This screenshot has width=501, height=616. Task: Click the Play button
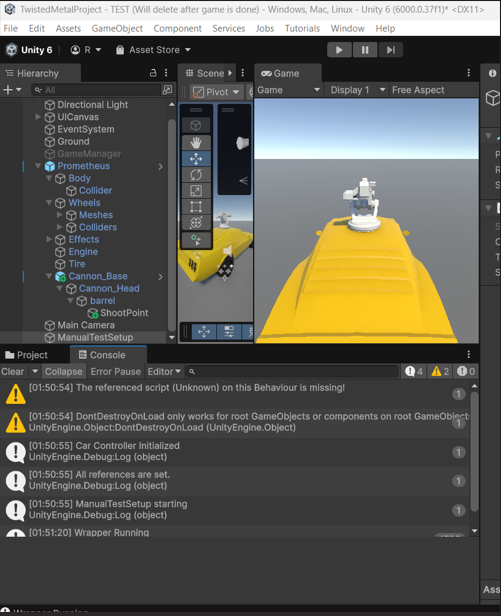coord(339,50)
